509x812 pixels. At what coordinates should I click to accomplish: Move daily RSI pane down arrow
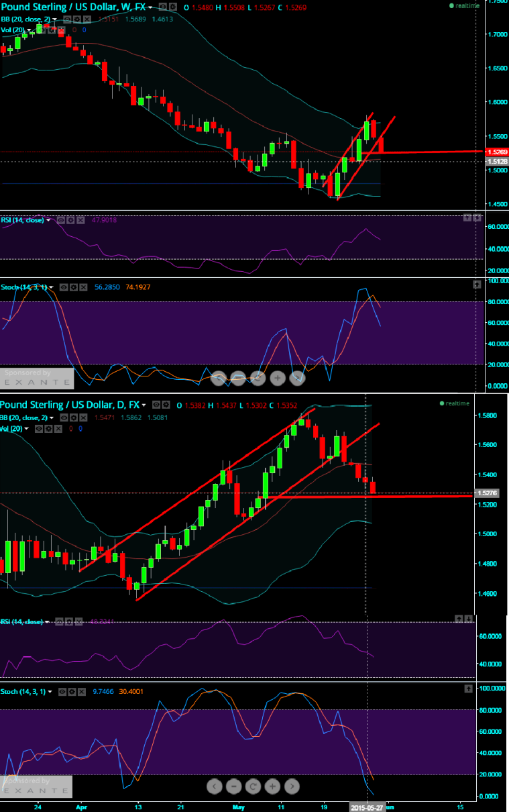click(468, 619)
